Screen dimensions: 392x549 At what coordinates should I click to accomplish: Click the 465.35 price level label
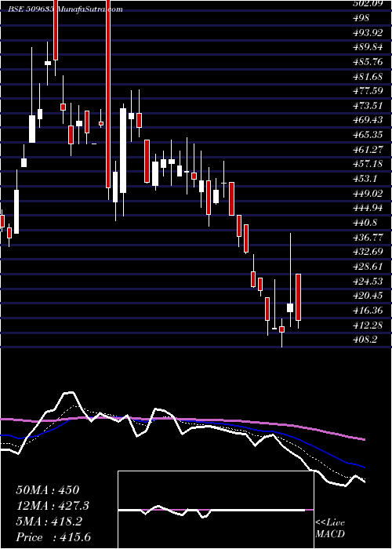click(x=368, y=135)
